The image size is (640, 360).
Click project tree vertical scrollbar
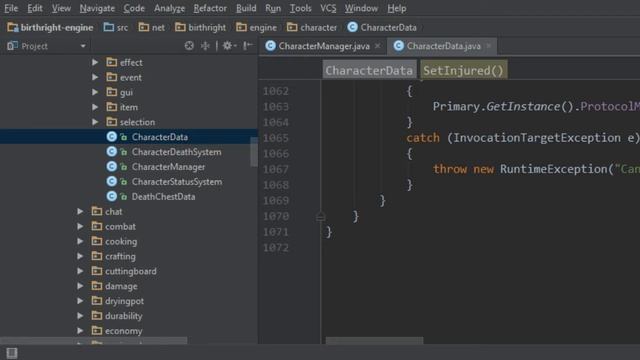254,152
